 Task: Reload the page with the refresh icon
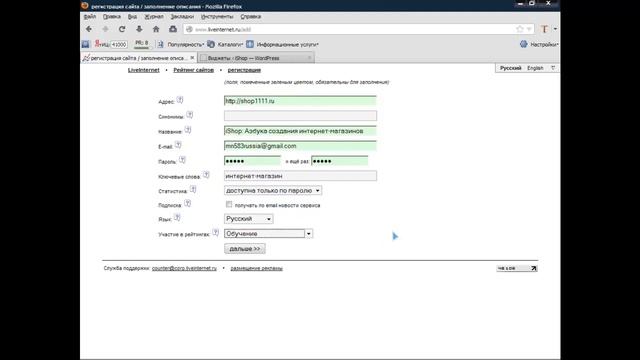pyautogui.click(x=122, y=29)
